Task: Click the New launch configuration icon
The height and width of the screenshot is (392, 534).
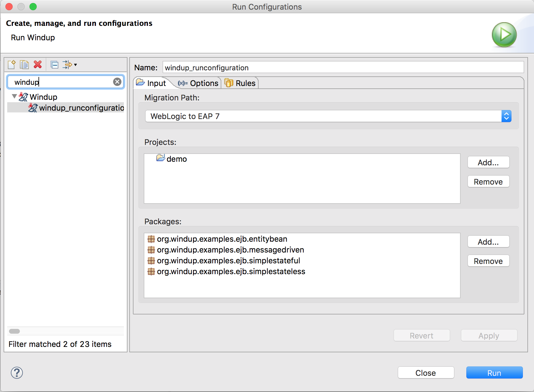Action: click(x=12, y=65)
